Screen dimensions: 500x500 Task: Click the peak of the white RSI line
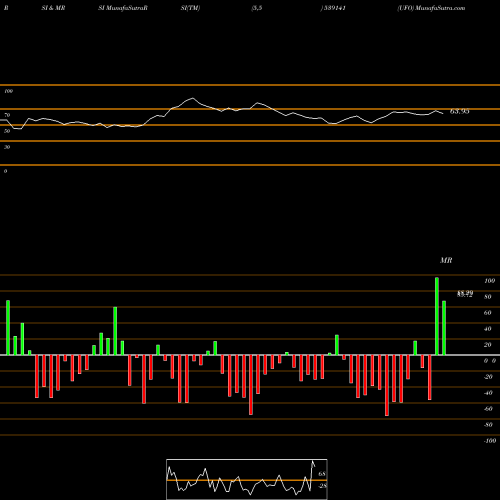tap(192, 98)
